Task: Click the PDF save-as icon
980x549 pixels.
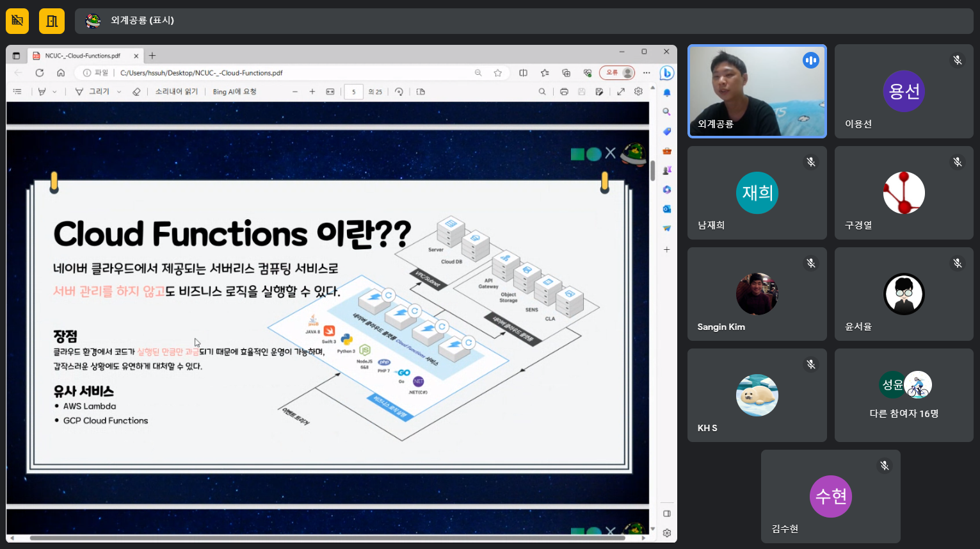Action: click(x=599, y=92)
